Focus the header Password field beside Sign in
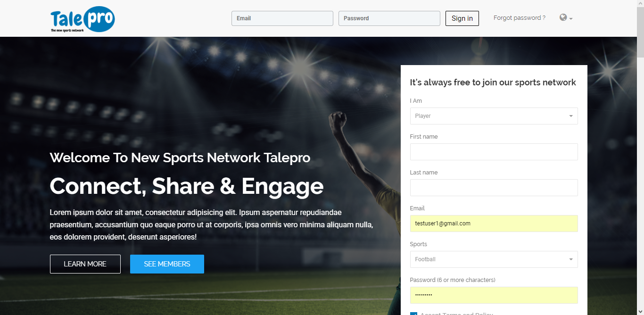Viewport: 644px width, 315px height. click(389, 18)
